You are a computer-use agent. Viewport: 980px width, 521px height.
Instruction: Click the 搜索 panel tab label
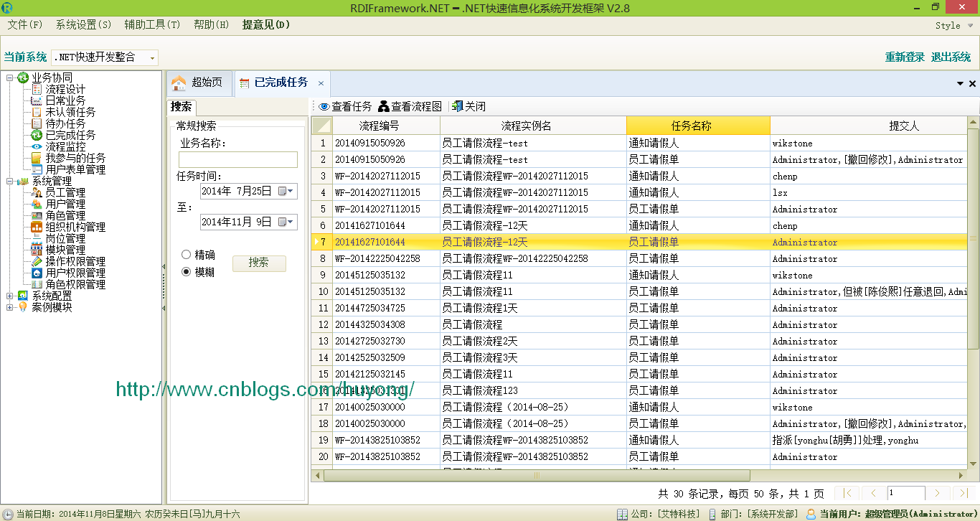(182, 107)
